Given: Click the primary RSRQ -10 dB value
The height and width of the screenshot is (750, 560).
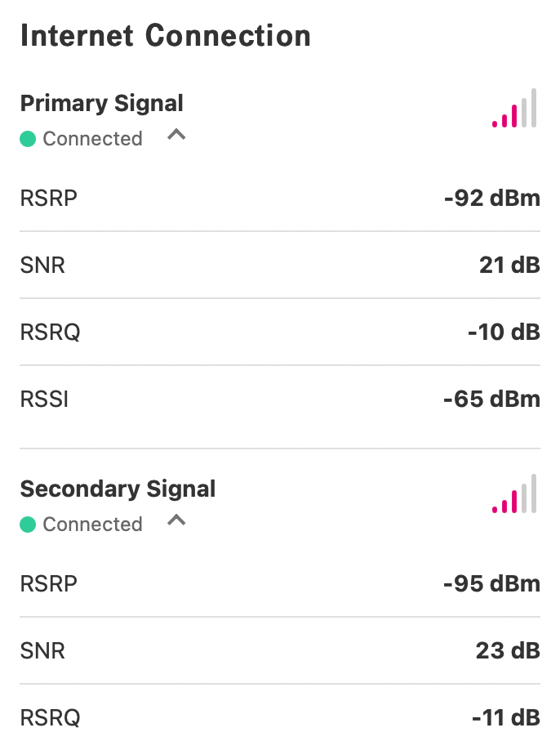Looking at the screenshot, I should [x=504, y=332].
